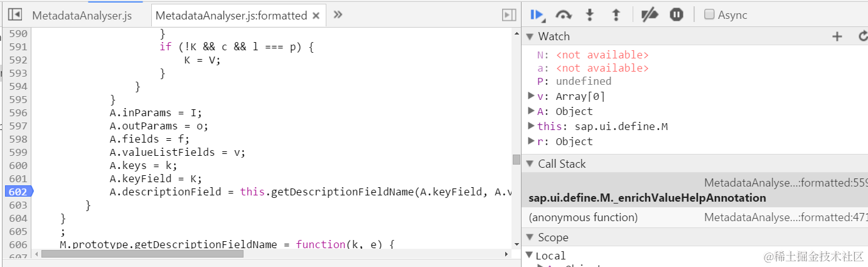Click the M.prototype.getDescriptionFieldName definition line
868x267 pixels.
(227, 244)
